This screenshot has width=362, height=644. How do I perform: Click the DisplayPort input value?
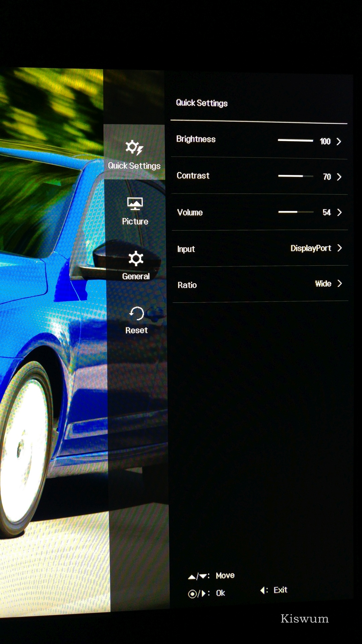(x=311, y=248)
